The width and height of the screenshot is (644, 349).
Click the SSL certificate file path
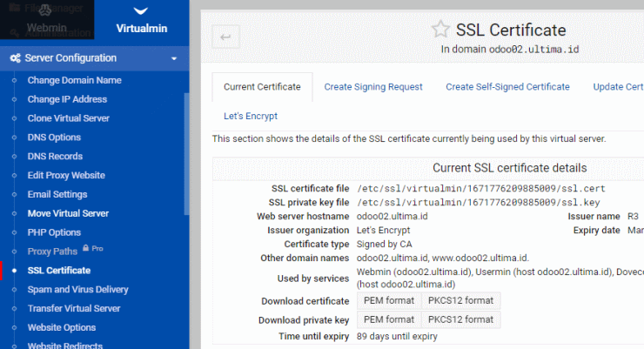(481, 189)
